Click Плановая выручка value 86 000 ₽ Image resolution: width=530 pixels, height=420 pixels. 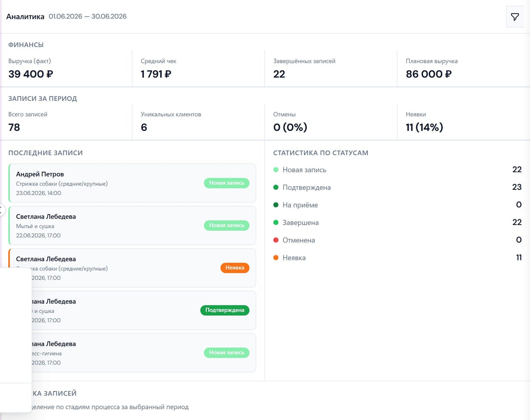(x=429, y=74)
